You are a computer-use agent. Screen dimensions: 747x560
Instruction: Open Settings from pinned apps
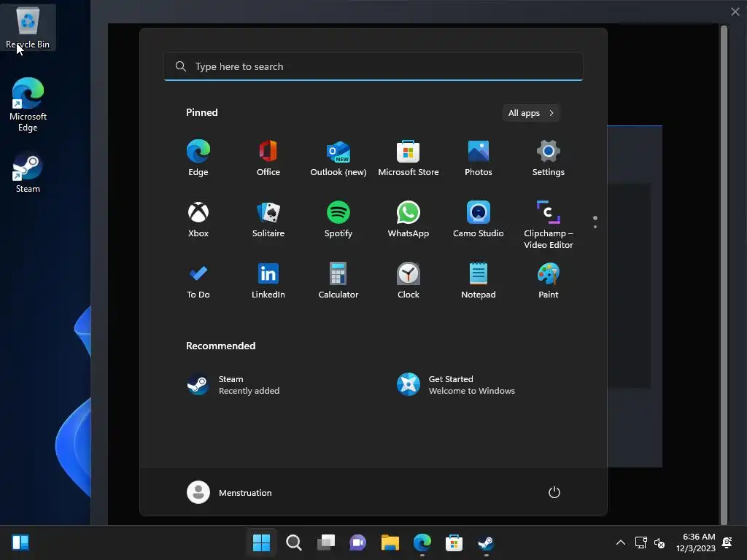549,158
